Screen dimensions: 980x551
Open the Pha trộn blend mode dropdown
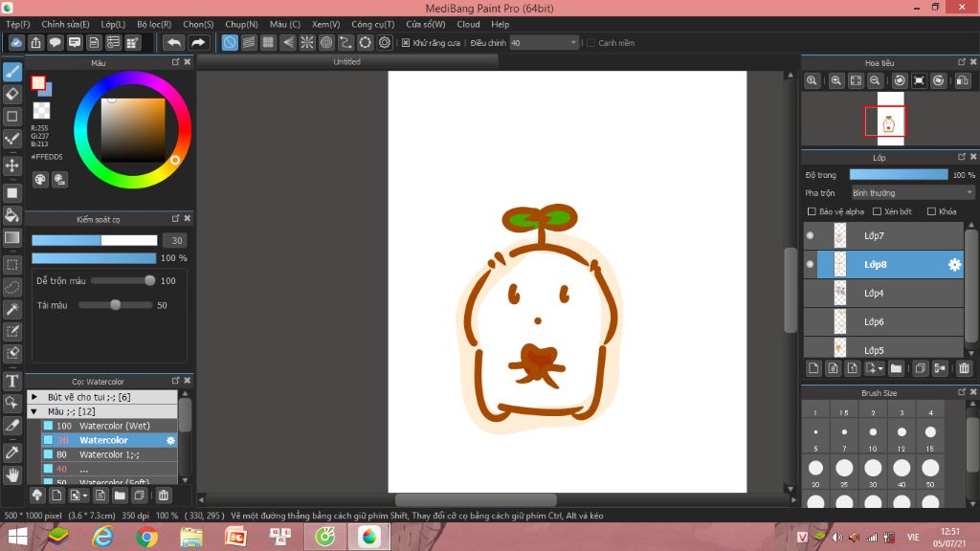[912, 193]
